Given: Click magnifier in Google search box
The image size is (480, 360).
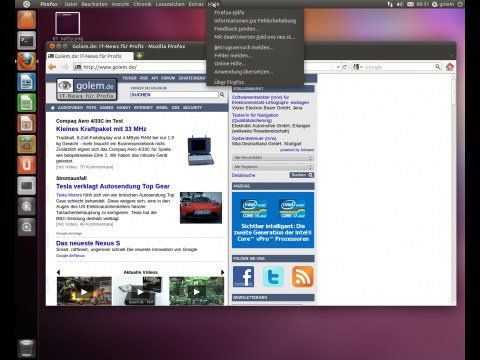Looking at the screenshot, I should point(437,67).
